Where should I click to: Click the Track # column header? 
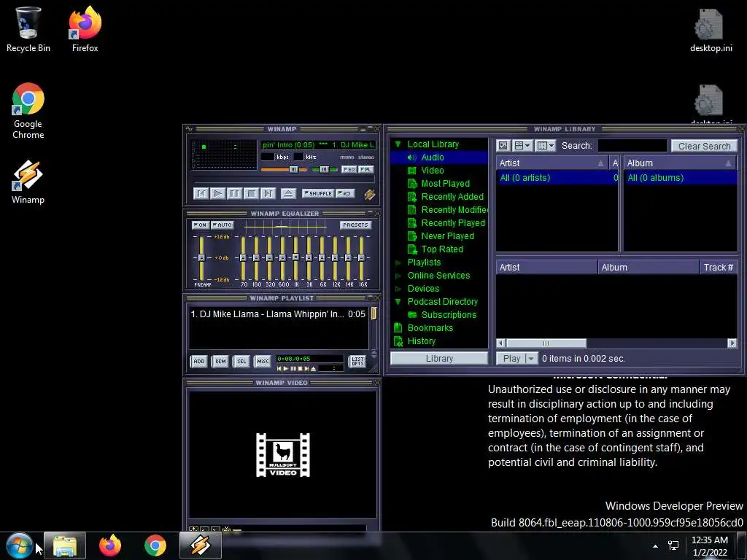(x=719, y=268)
